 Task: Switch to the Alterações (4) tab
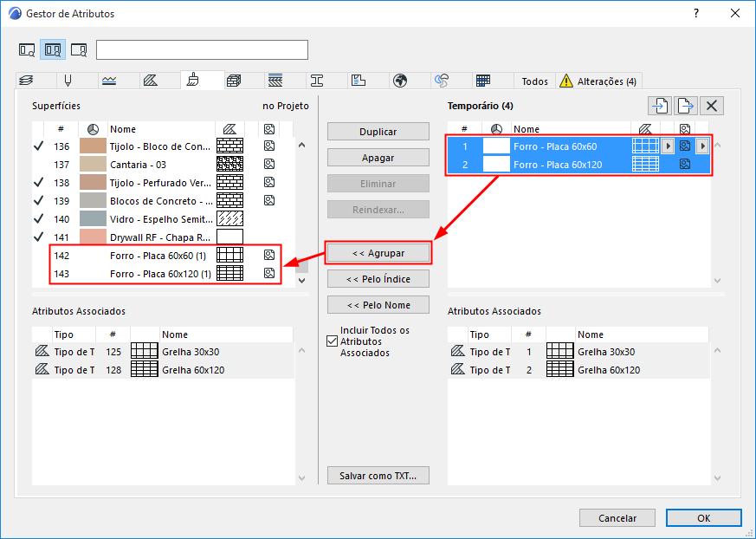pos(598,81)
